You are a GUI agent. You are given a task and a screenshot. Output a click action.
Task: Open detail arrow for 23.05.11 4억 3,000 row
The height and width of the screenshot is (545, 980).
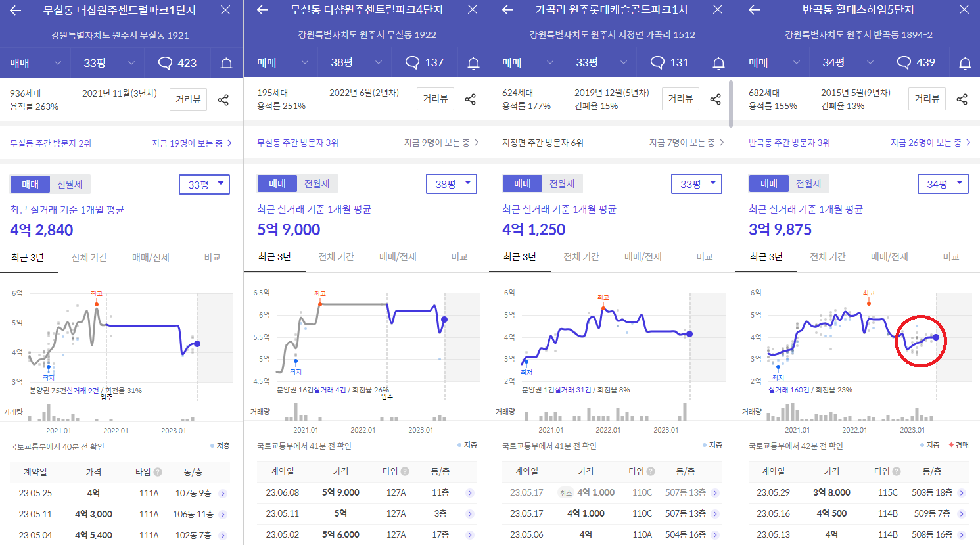223,515
